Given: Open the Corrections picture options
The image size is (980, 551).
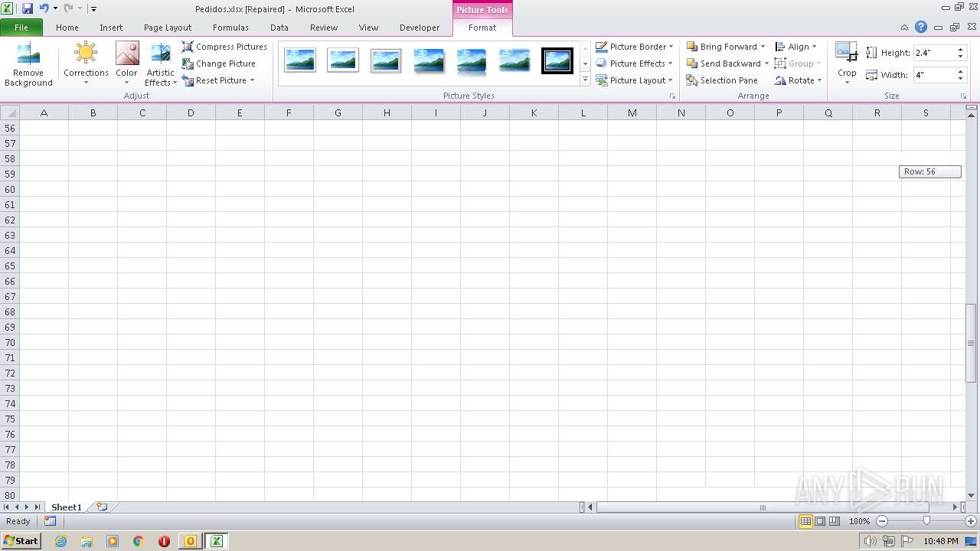Looking at the screenshot, I should 86,64.
